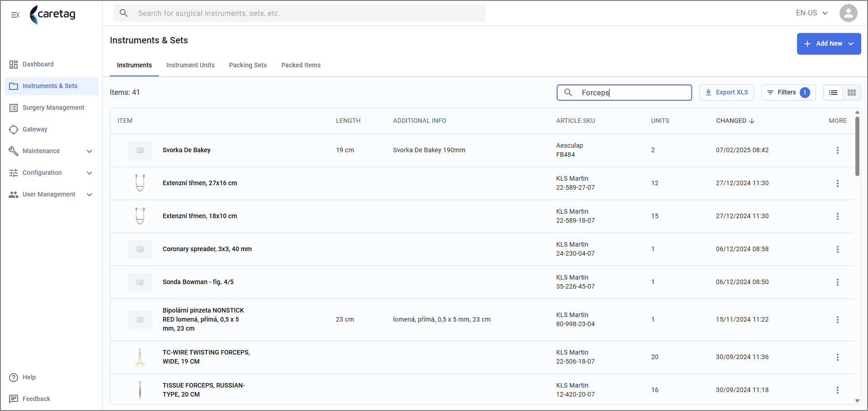Image resolution: width=868 pixels, height=411 pixels.
Task: Sort by UNITS column header
Action: click(660, 121)
